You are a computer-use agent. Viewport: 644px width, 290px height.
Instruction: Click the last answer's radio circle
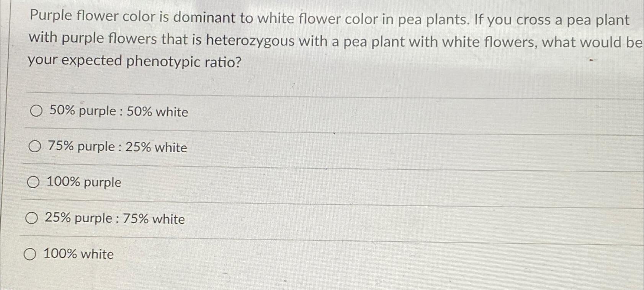click(x=31, y=254)
